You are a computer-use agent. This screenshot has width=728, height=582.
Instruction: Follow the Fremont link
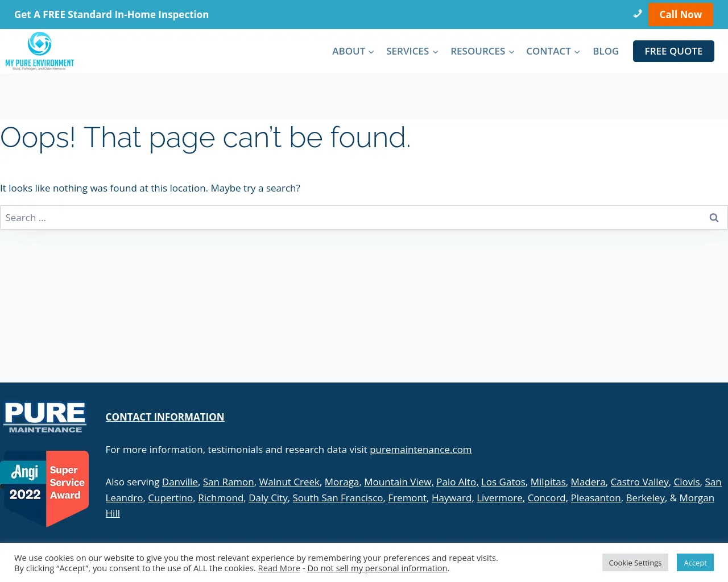407,498
